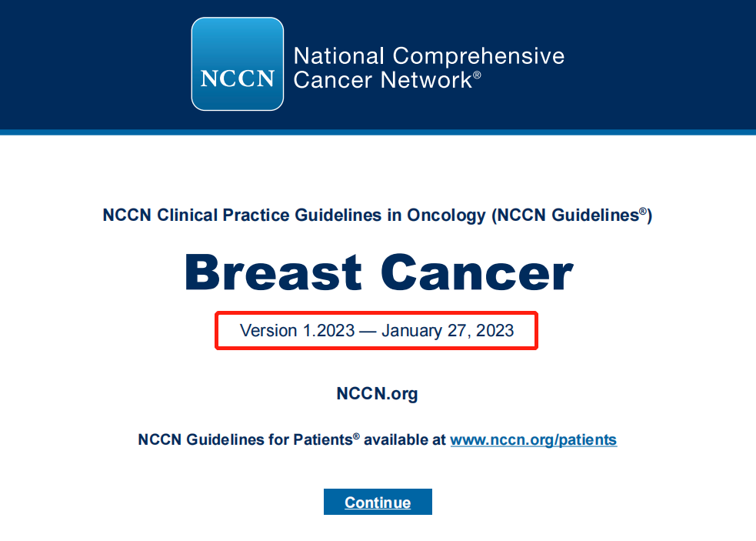Click the words 'available at'
This screenshot has height=541, width=756.
coord(405,440)
